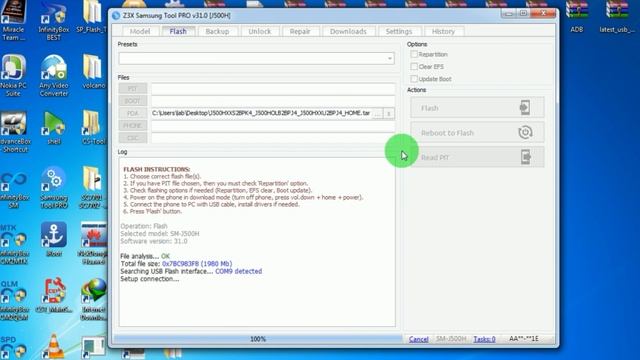Open the iRoot anchor desktop icon
The height and width of the screenshot is (360, 640).
pos(53,239)
